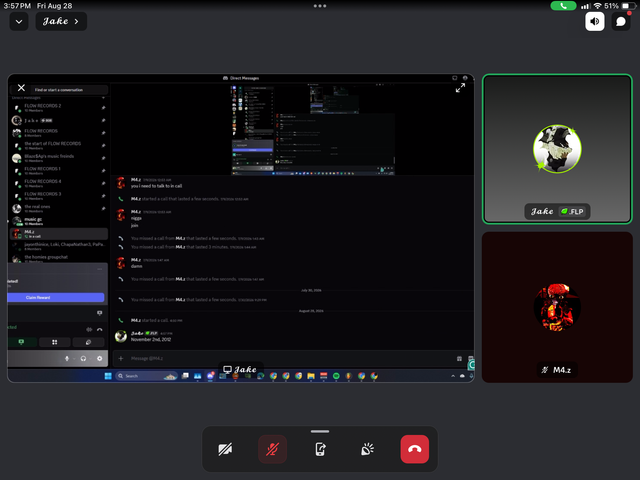Image resolution: width=640 pixels, height=480 pixels.
Task: Unpin FLOW RECORDS 2 via its pin icon
Action: (x=103, y=108)
